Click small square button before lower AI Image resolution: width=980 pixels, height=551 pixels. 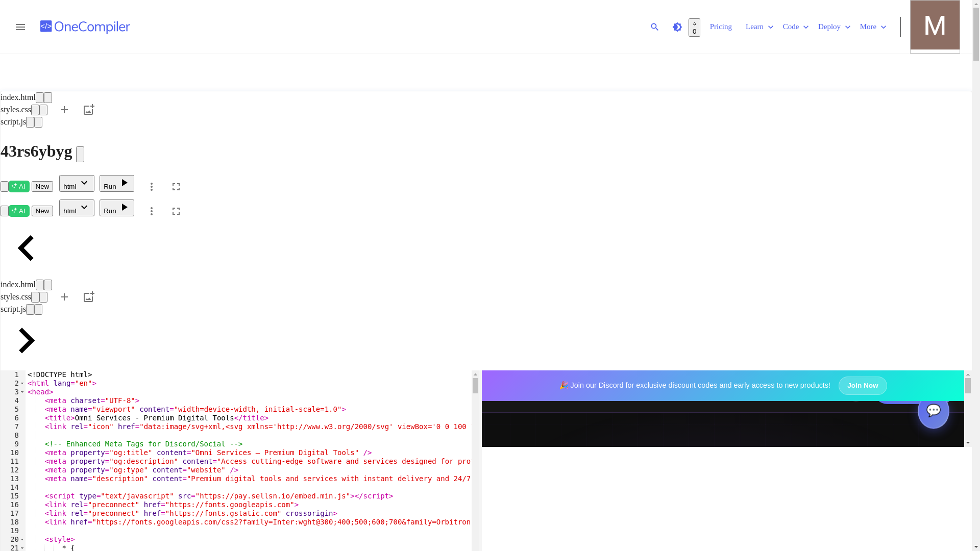[x=5, y=211]
